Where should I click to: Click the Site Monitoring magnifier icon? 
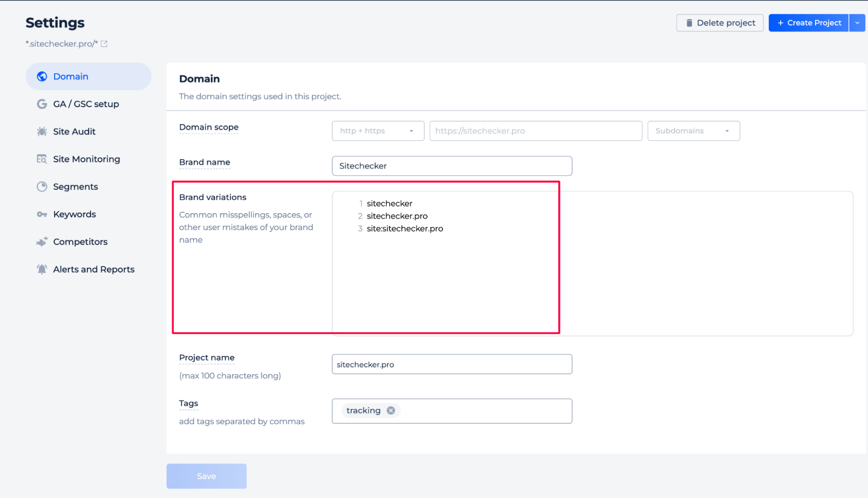pos(42,159)
